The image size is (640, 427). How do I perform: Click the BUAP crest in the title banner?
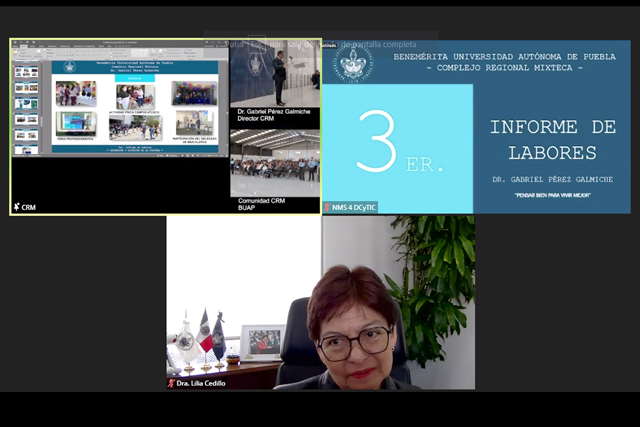tap(353, 63)
